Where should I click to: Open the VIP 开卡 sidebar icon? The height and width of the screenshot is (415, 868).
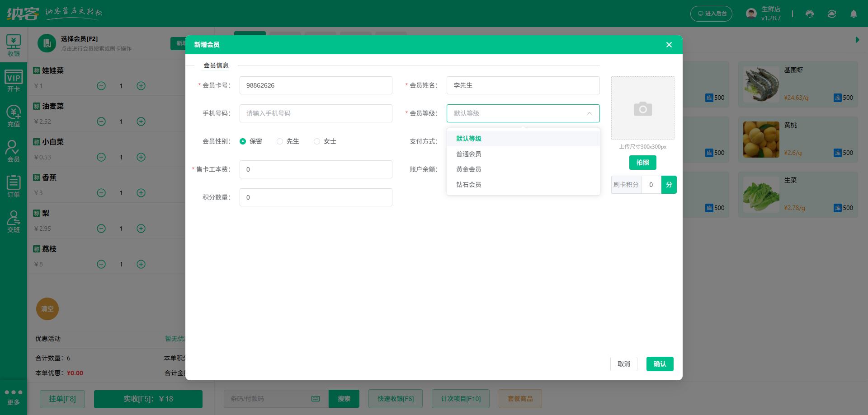coord(14,81)
